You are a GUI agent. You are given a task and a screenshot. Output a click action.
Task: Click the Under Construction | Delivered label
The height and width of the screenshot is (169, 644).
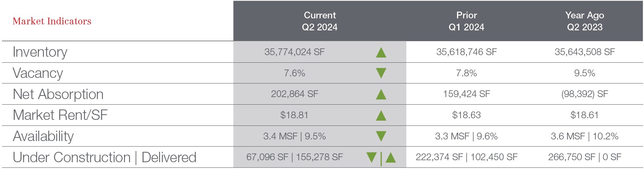[x=104, y=157]
